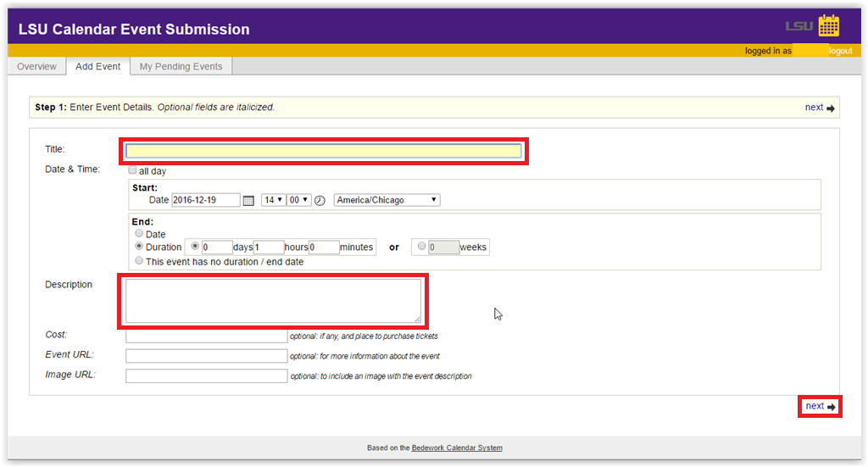The width and height of the screenshot is (868, 467).
Task: Focus the start Date field 2016-12-19
Action: (x=206, y=200)
